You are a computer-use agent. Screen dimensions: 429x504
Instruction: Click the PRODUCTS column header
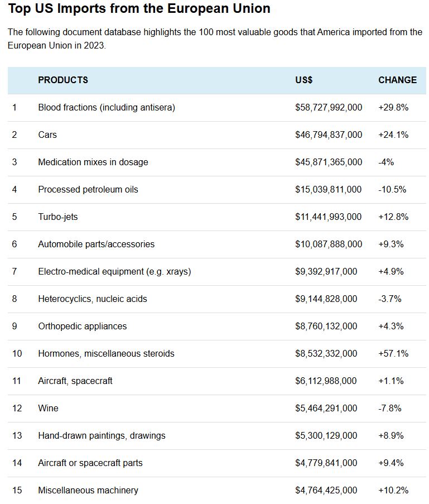pyautogui.click(x=63, y=80)
